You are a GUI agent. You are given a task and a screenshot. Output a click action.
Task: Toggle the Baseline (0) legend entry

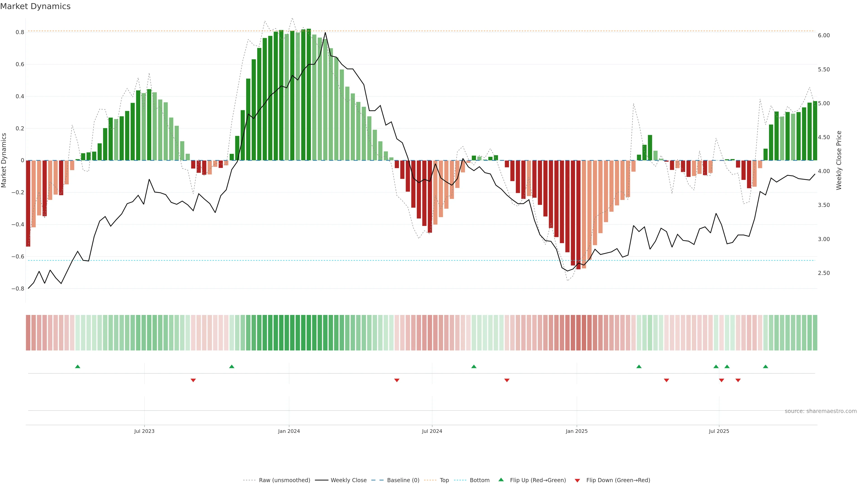pyautogui.click(x=403, y=480)
